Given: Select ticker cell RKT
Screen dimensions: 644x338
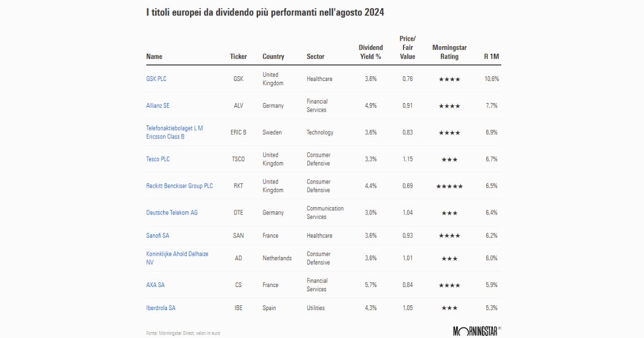Looking at the screenshot, I should click(x=238, y=186).
